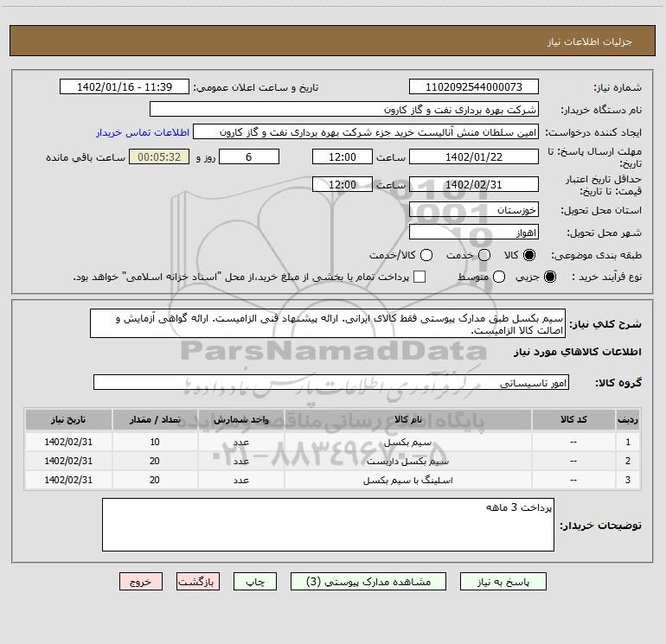Click the اهواز delivery city field
Viewport: 666px width, 644px height.
[473, 233]
